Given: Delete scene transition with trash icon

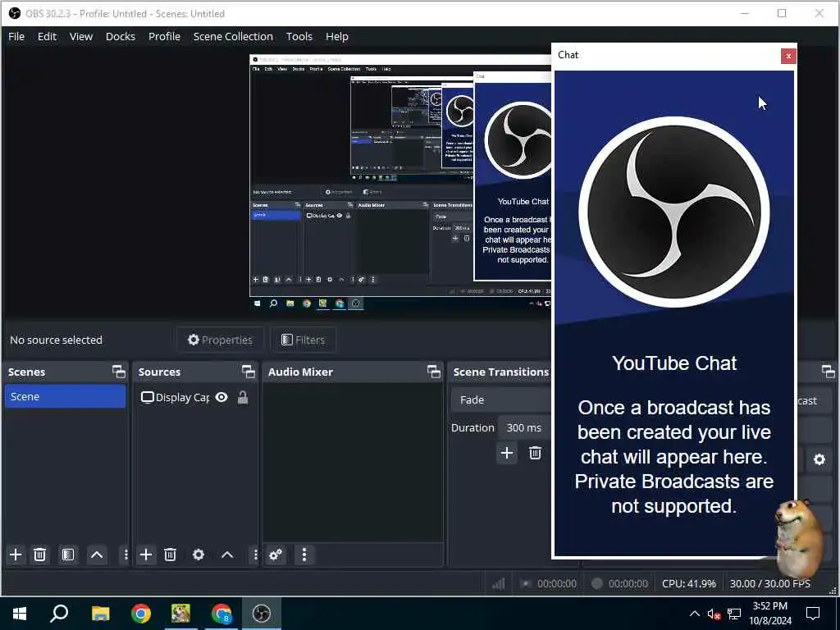Looking at the screenshot, I should pyautogui.click(x=535, y=453).
